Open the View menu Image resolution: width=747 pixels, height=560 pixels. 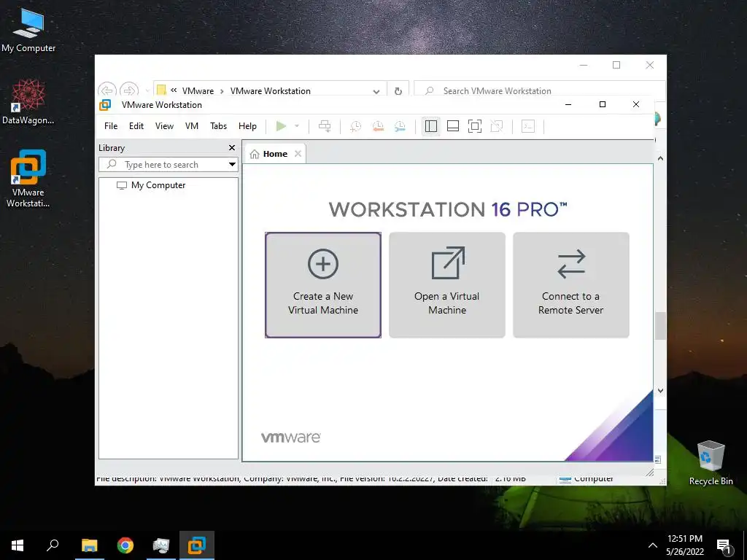164,126
